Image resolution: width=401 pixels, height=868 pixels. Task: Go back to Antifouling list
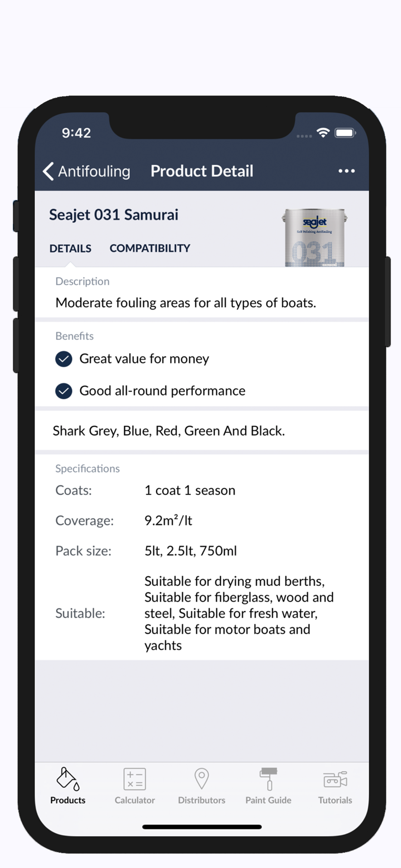[x=86, y=171]
